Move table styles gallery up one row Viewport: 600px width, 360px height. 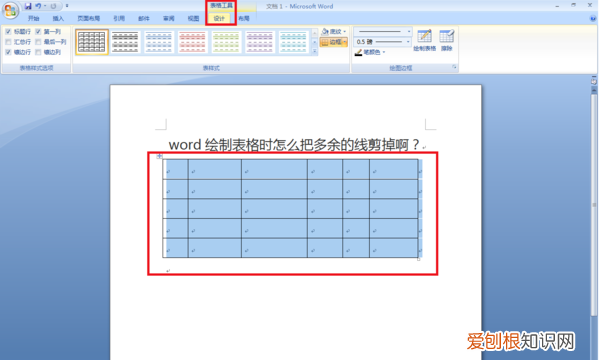click(x=315, y=33)
